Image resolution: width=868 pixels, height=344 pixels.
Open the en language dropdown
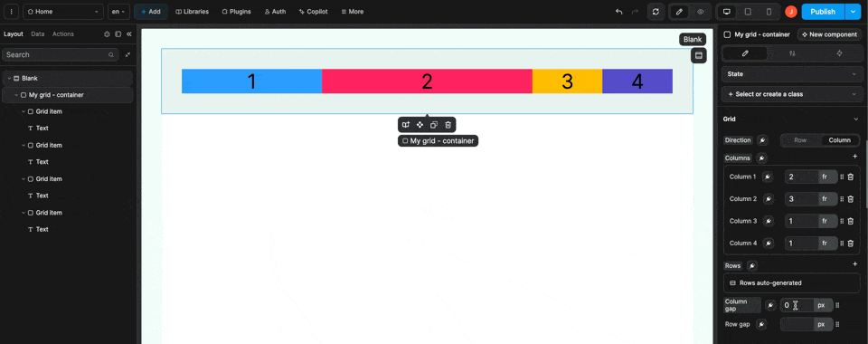[118, 12]
